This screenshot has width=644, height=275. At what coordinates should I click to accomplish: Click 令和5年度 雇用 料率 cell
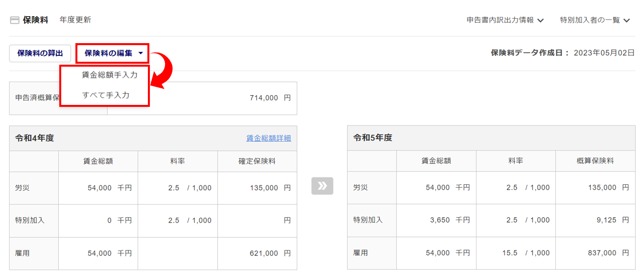[516, 253]
